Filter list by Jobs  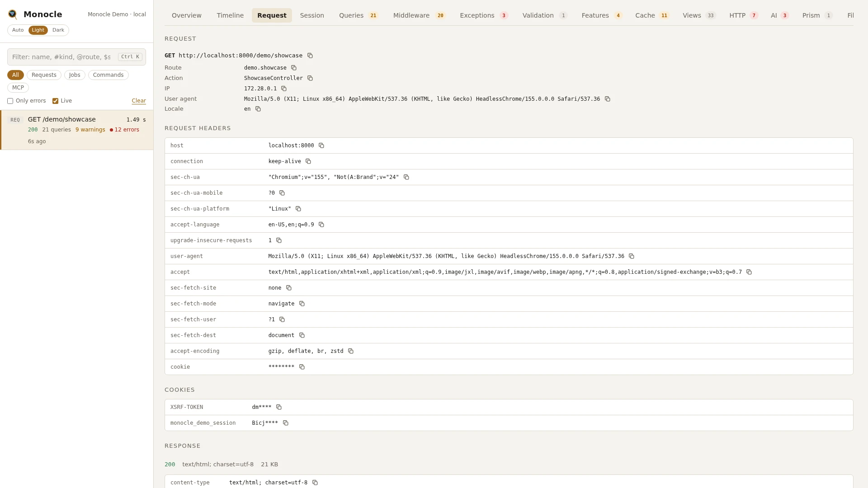(75, 75)
